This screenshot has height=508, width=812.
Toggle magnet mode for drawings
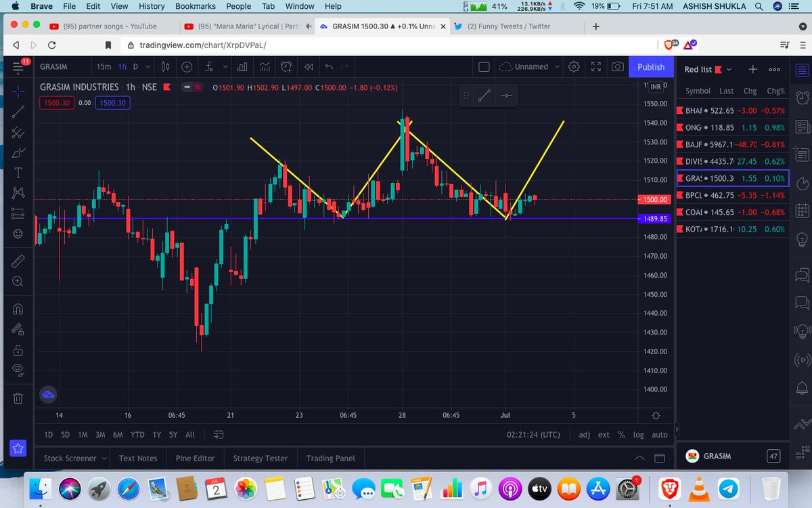point(18,309)
